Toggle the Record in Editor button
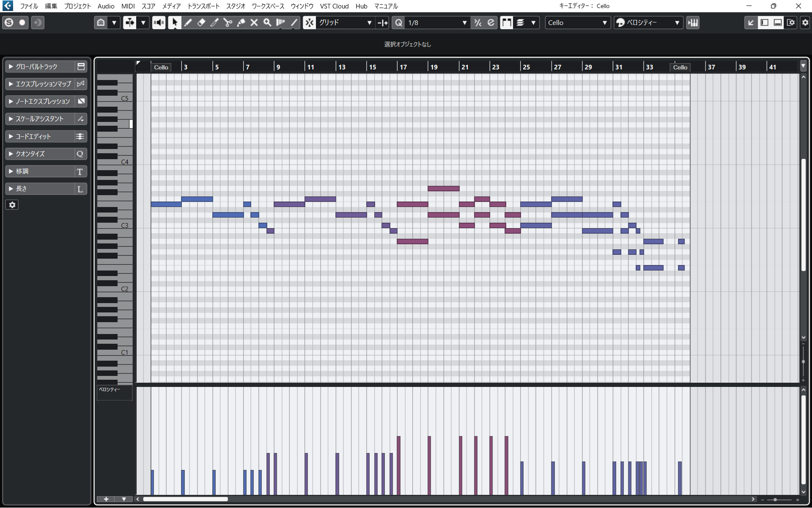The width and height of the screenshot is (812, 508). pyautogui.click(x=22, y=23)
